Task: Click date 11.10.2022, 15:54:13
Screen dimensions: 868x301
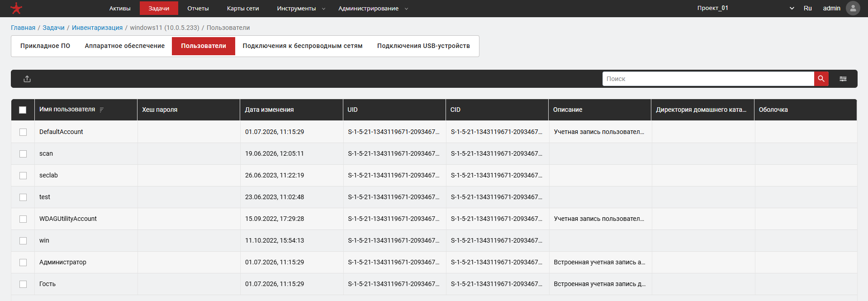Action: (x=275, y=240)
